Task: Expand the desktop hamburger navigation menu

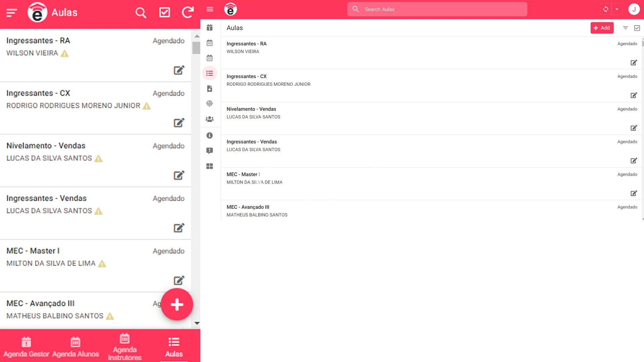Action: point(210,9)
